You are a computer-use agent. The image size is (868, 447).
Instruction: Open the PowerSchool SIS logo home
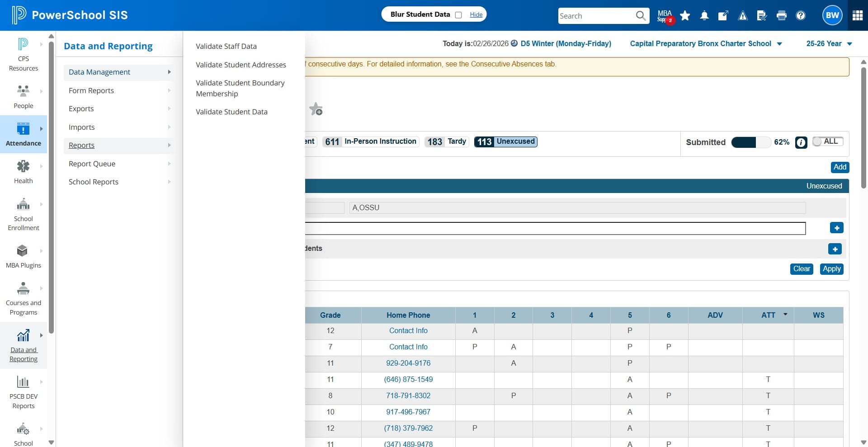[x=70, y=15]
